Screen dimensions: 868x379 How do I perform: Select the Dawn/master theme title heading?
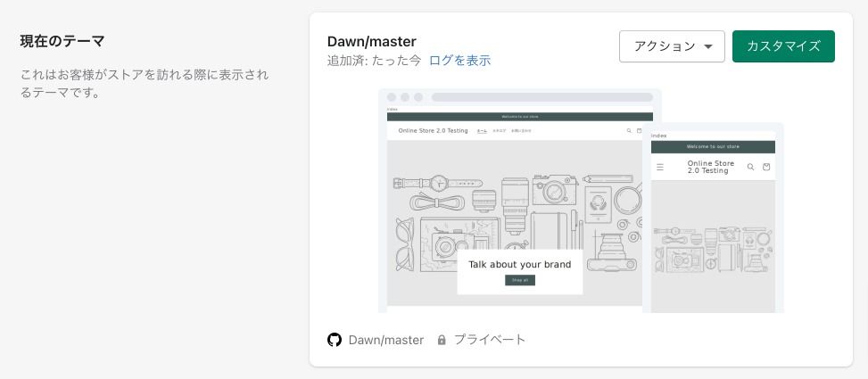tap(371, 42)
